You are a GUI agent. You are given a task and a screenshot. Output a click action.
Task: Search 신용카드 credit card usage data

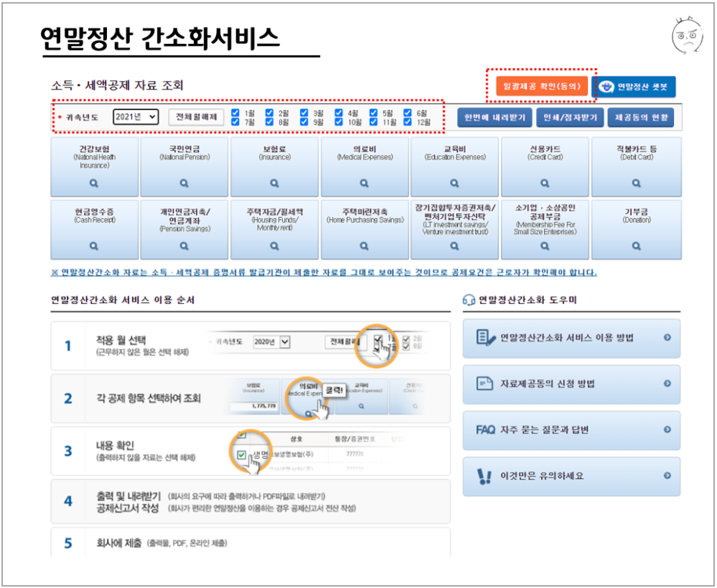point(545,180)
